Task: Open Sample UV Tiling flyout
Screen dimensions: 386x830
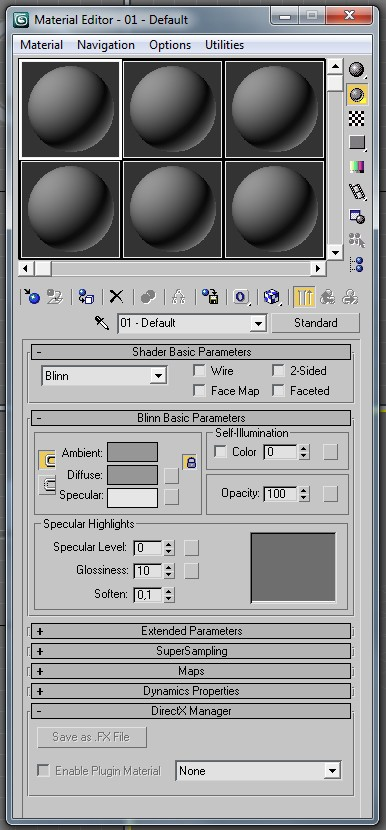Action: click(357, 142)
